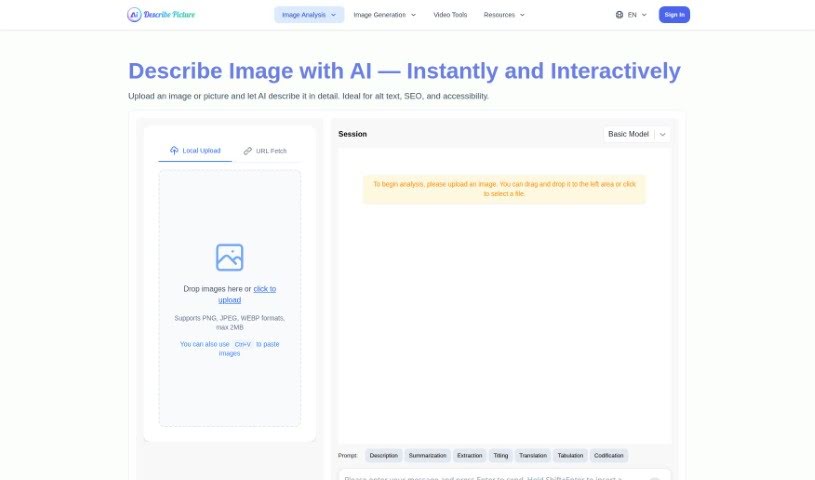This screenshot has width=815, height=480.
Task: Select the Extraction prompt chip
Action: [469, 456]
